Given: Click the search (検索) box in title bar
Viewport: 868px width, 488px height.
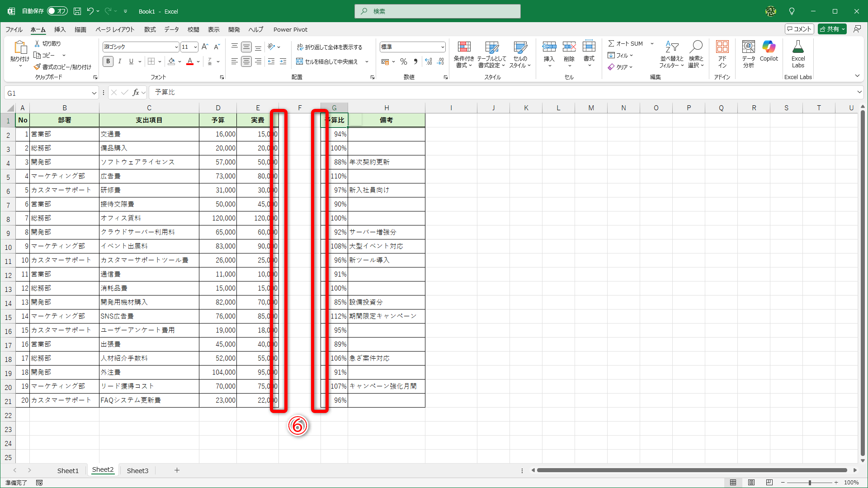Looking at the screenshot, I should (438, 11).
